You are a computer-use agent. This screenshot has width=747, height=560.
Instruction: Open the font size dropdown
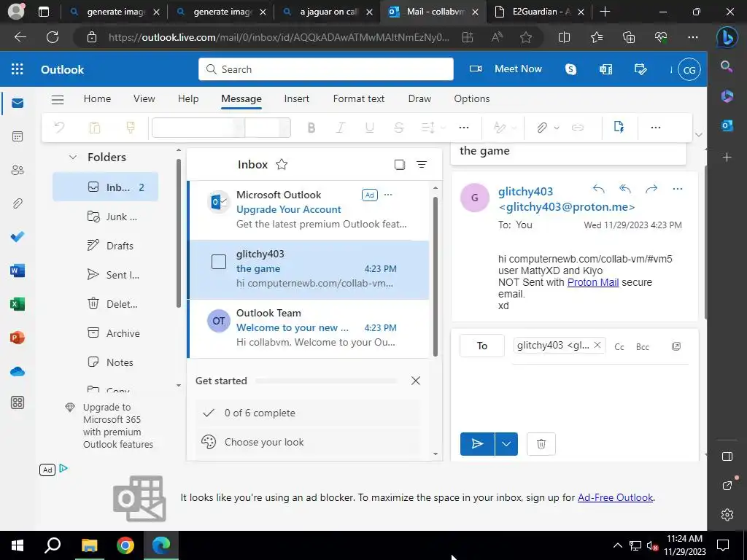268,128
